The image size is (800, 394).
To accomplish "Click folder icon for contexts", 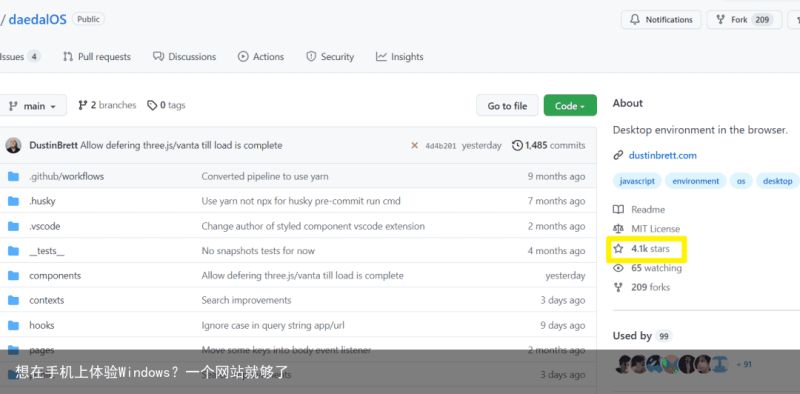I will 13,301.
